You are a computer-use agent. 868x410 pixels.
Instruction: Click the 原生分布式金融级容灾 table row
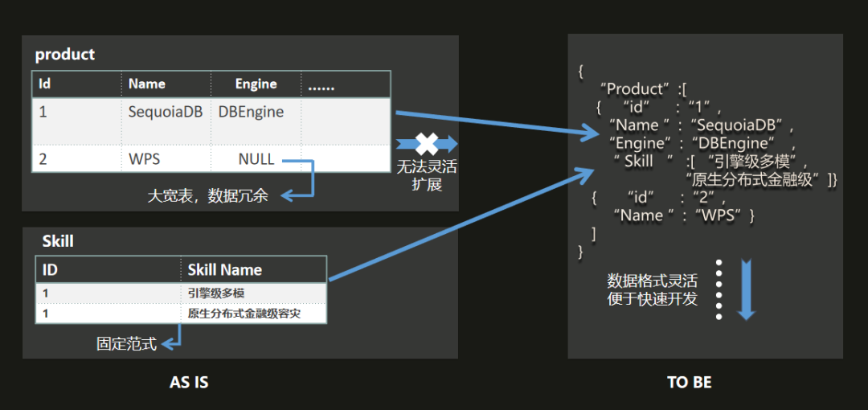coord(181,314)
